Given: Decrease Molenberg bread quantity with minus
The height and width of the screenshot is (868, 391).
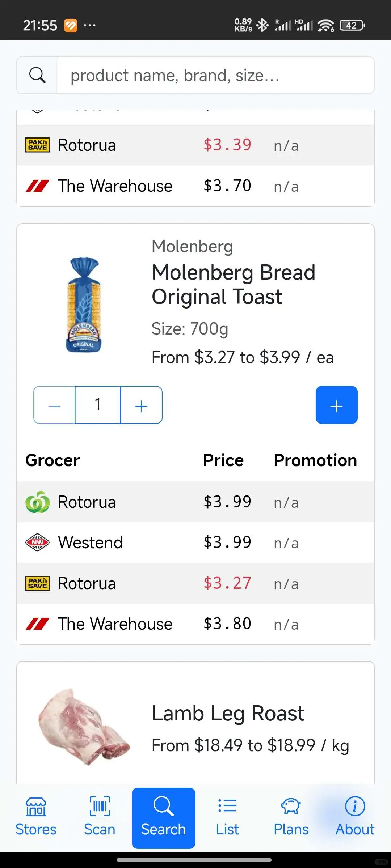Looking at the screenshot, I should coord(54,405).
